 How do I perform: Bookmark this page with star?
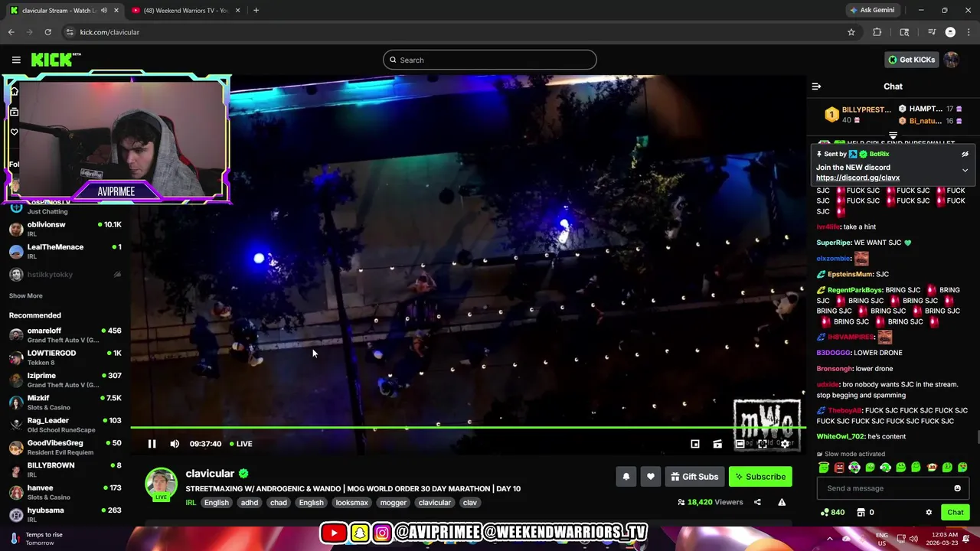(x=851, y=32)
